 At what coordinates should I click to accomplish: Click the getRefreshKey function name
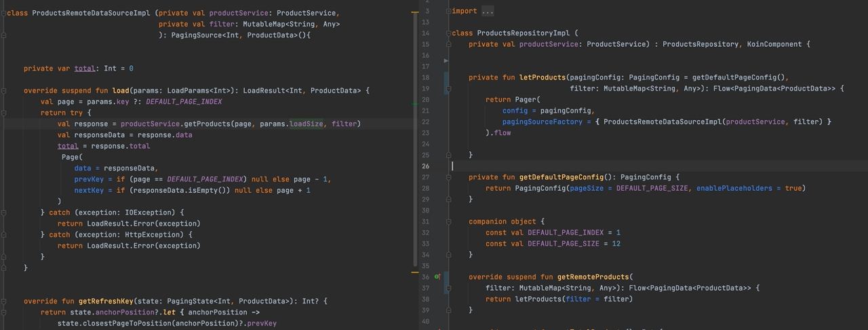[x=106, y=301]
